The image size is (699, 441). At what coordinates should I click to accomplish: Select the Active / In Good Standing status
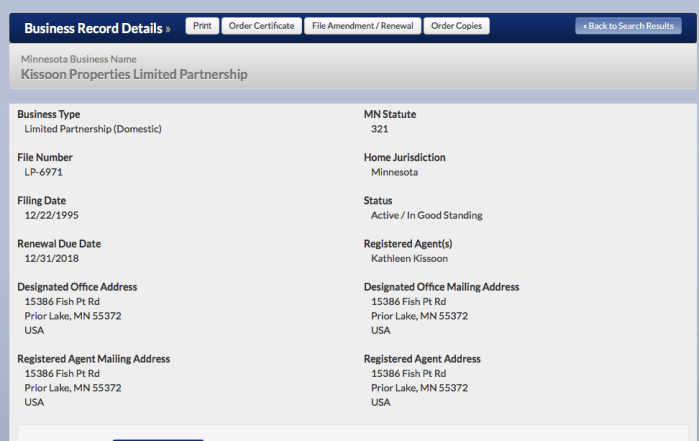click(426, 215)
